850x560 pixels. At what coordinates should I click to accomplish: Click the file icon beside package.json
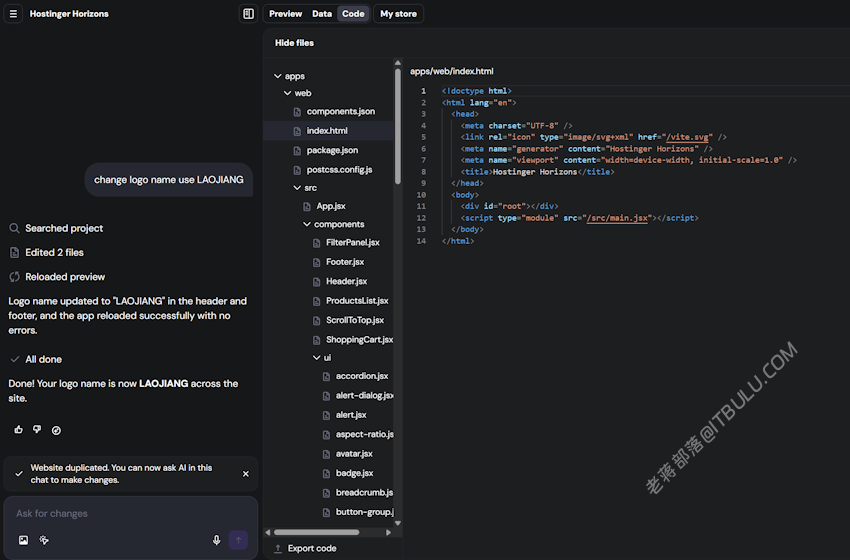[297, 151]
